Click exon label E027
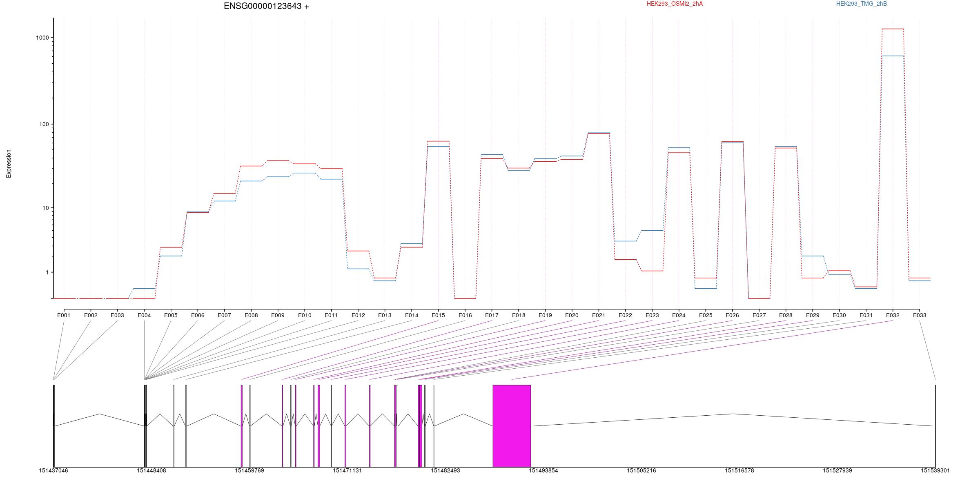 [x=759, y=315]
